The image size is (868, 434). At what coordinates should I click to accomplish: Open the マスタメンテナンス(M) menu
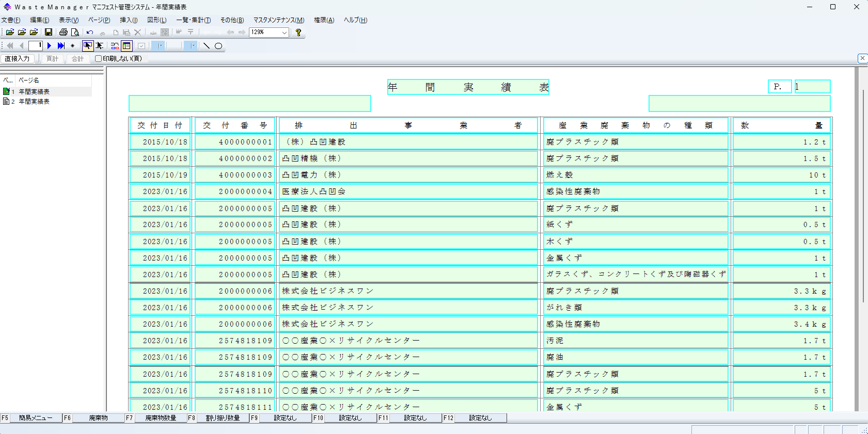[x=278, y=20]
